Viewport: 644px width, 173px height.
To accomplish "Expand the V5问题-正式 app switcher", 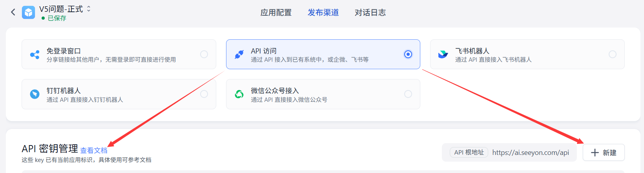I will [89, 9].
